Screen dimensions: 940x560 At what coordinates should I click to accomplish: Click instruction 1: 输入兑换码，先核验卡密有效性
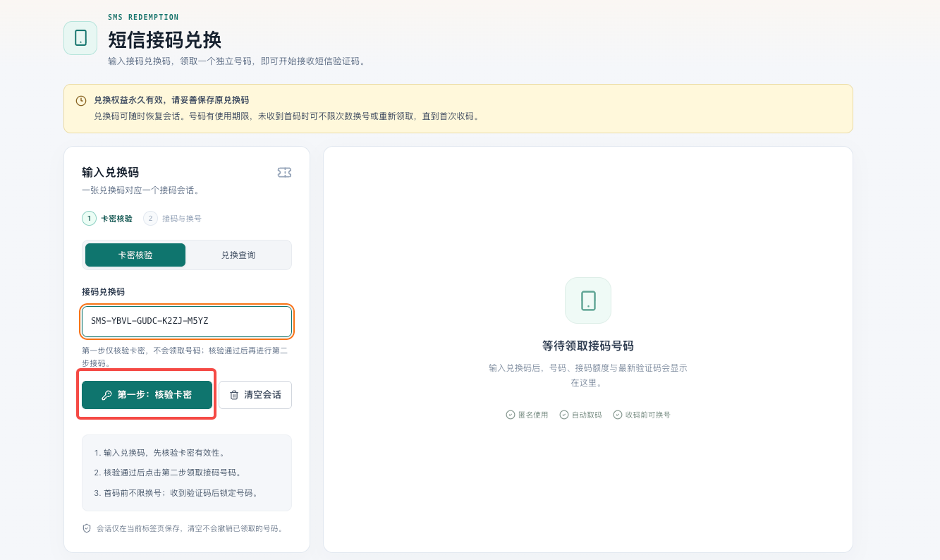[159, 453]
